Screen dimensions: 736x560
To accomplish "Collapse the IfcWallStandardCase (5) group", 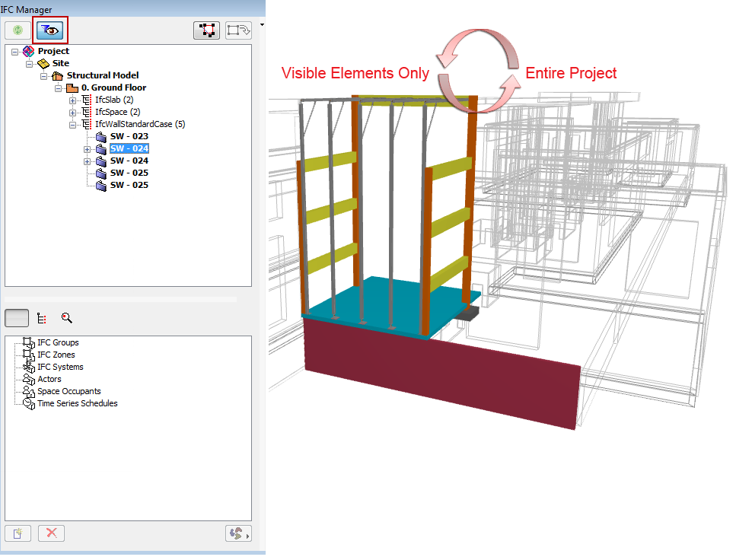I will coord(72,125).
